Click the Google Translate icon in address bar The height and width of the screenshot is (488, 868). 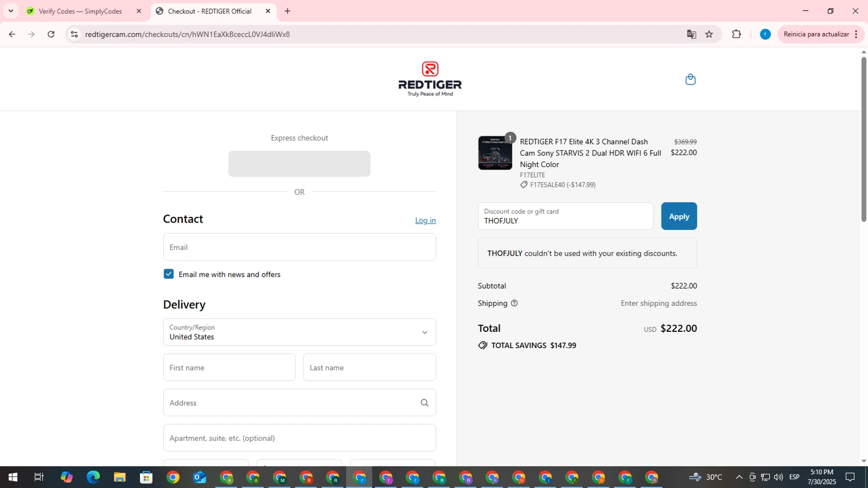(x=692, y=34)
